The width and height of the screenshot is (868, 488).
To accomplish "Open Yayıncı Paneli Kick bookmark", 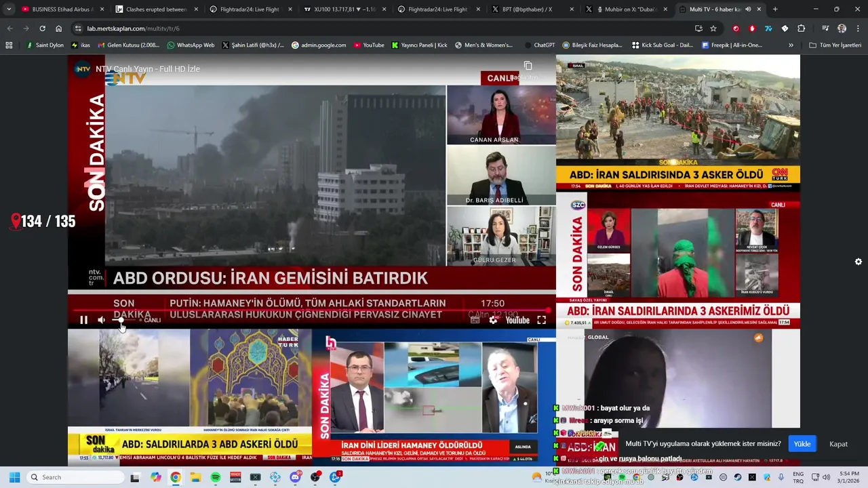I will (x=419, y=45).
